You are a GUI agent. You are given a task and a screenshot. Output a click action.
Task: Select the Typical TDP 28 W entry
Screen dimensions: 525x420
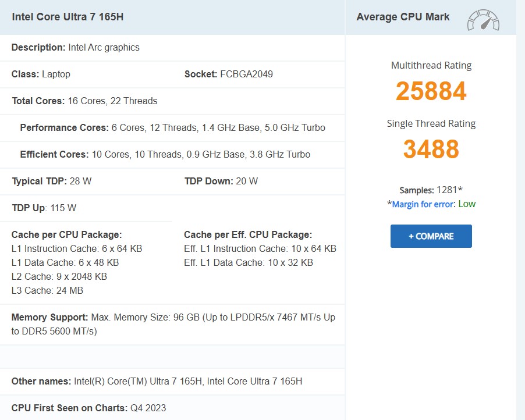51,181
